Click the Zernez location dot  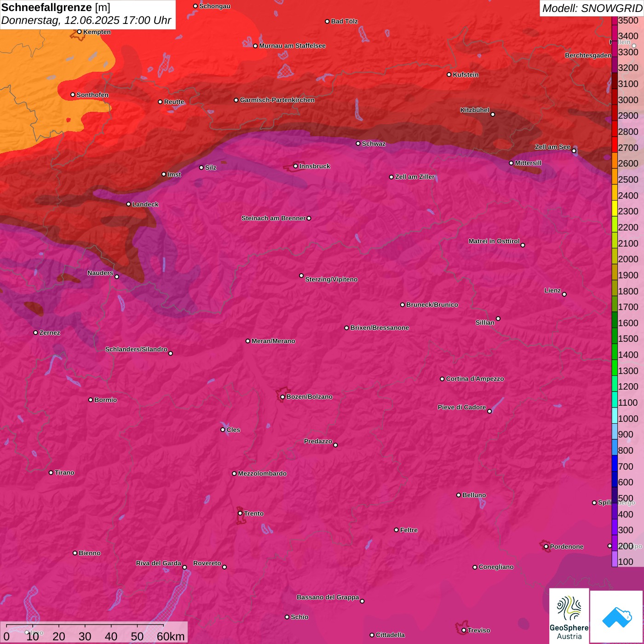click(x=35, y=333)
